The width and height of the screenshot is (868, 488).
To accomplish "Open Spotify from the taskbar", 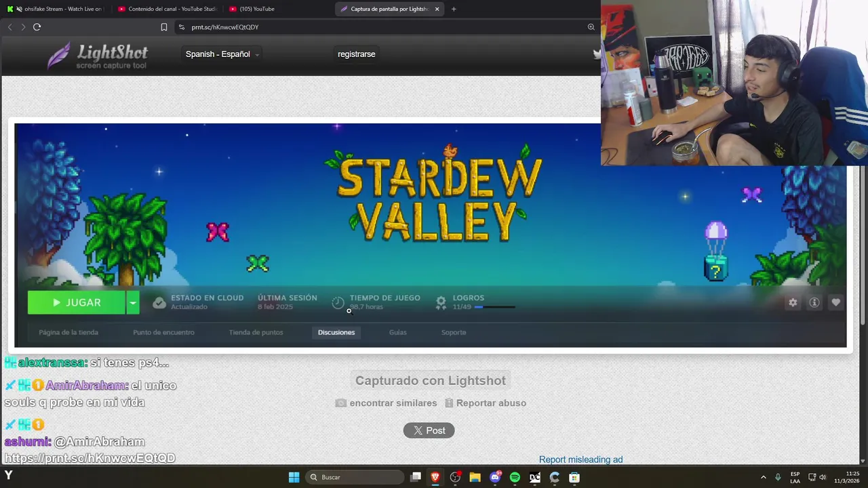I will click(515, 477).
